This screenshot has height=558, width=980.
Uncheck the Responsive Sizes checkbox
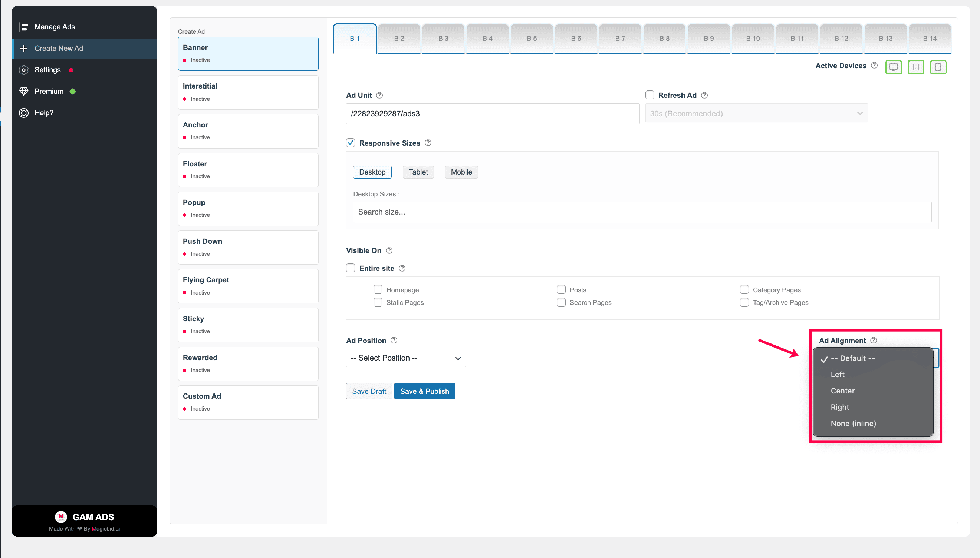tap(351, 143)
